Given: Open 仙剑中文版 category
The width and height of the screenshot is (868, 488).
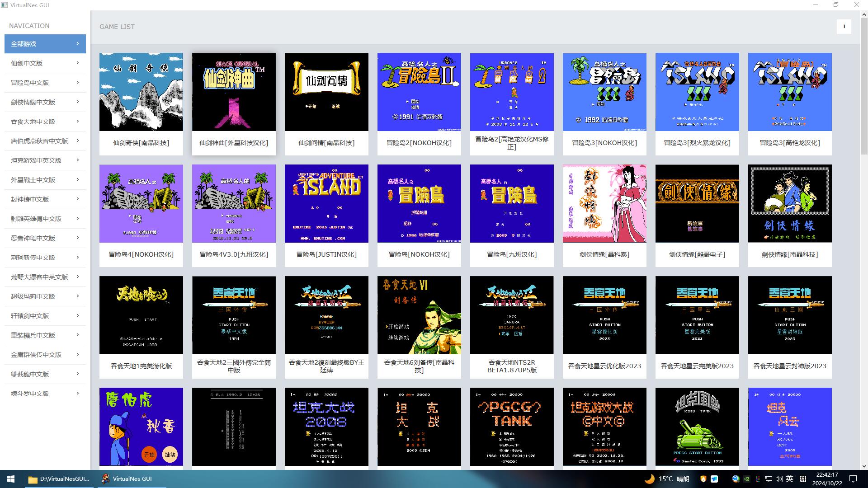Looking at the screenshot, I should point(45,63).
